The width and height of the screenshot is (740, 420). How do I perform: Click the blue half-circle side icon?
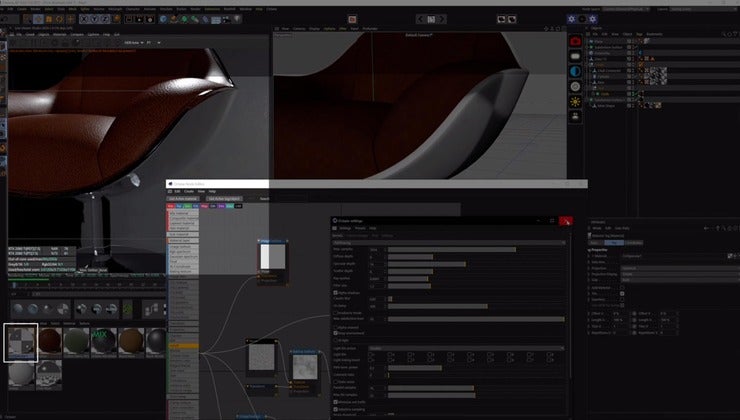pyautogui.click(x=575, y=72)
